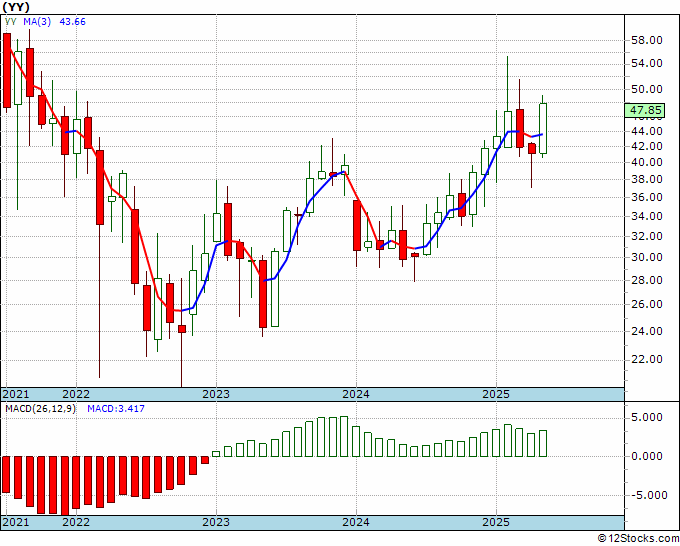Image resolution: width=680 pixels, height=546 pixels.
Task: Click the 40.00 price axis label
Action: [x=646, y=162]
